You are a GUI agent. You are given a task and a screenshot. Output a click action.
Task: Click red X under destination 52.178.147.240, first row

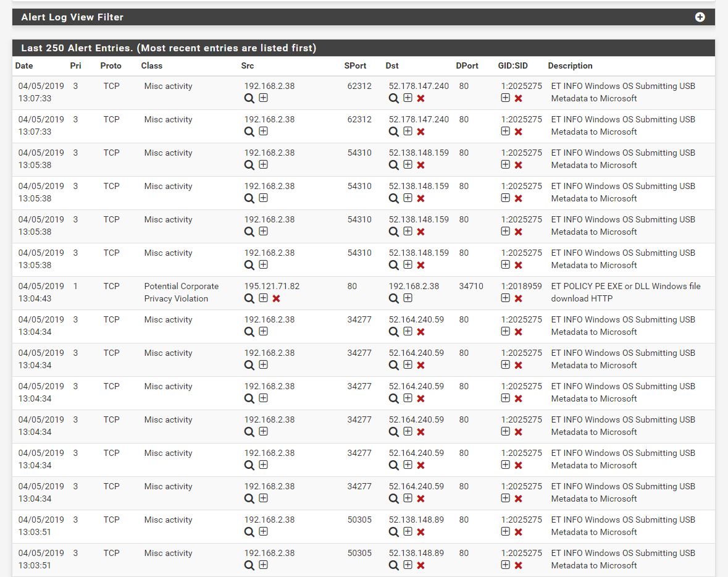pos(421,98)
